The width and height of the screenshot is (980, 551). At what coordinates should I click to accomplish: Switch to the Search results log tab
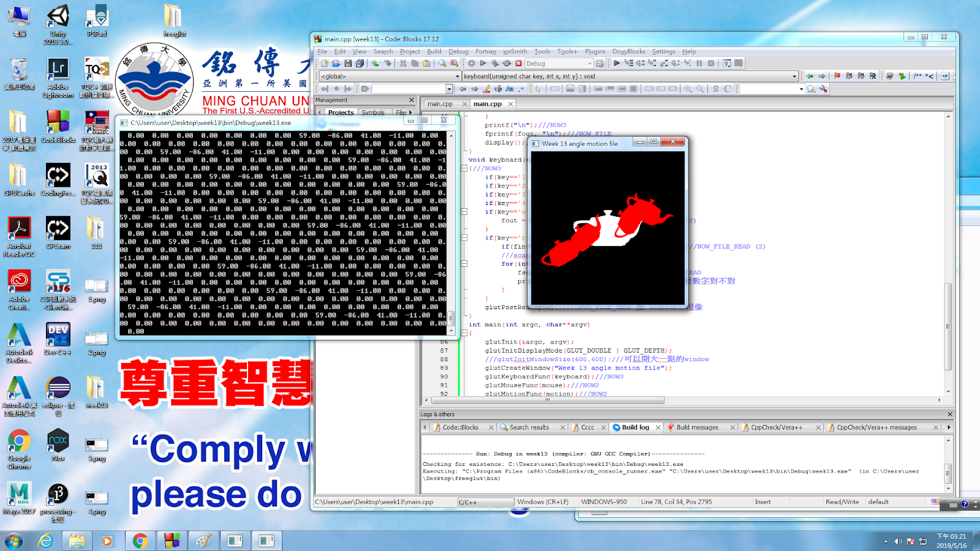(x=529, y=427)
